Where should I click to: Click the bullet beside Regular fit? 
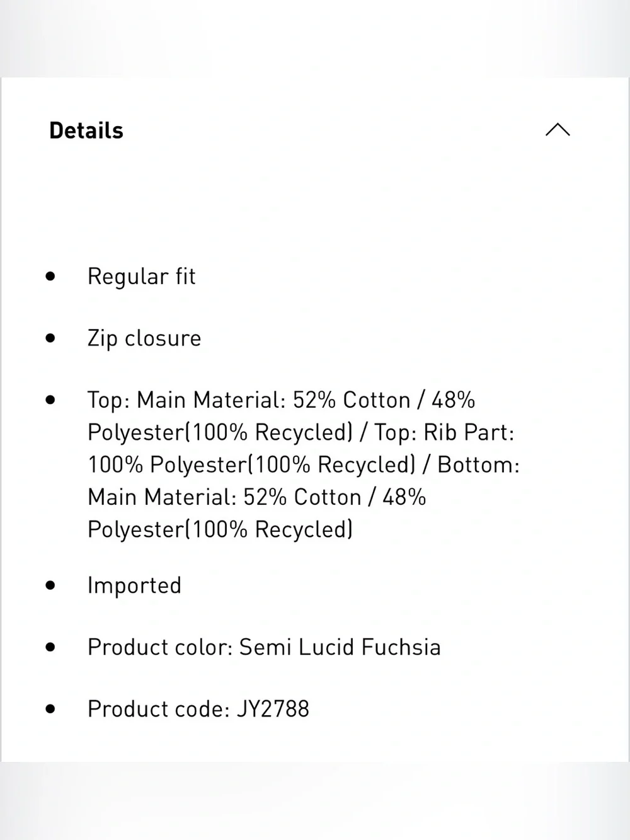(x=51, y=276)
